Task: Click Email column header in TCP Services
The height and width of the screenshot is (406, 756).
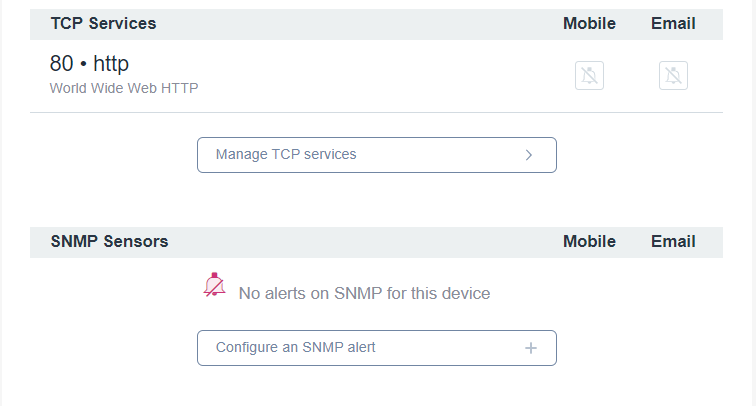Action: [x=673, y=23]
